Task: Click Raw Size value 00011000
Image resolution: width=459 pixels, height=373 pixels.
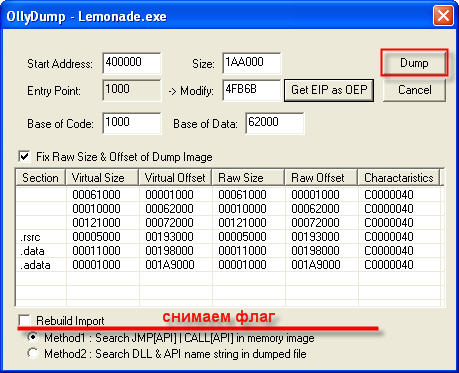Action: click(x=242, y=251)
